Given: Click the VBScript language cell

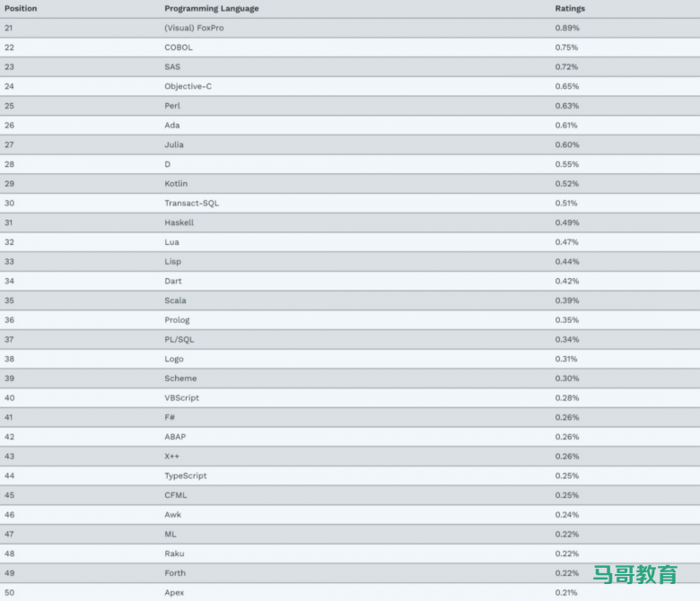Looking at the screenshot, I should [x=181, y=397].
